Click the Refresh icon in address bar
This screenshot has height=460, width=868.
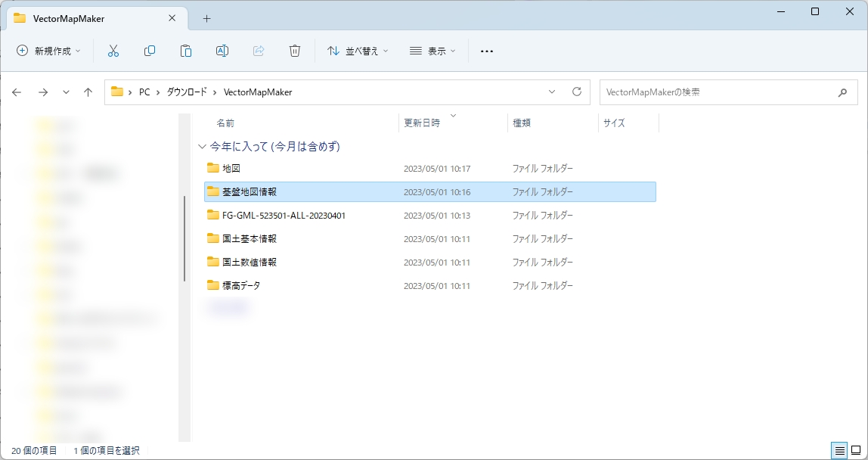[577, 92]
